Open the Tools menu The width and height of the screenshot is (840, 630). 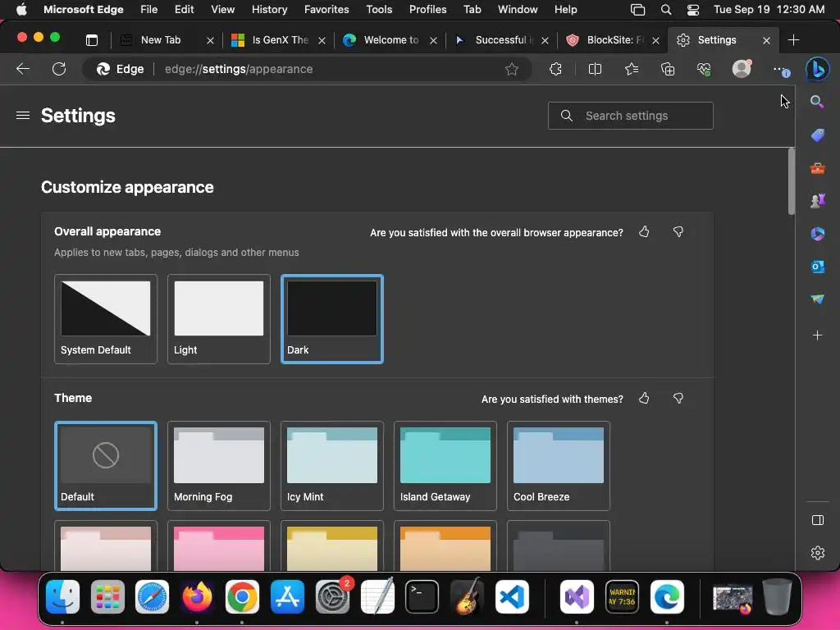coord(379,10)
